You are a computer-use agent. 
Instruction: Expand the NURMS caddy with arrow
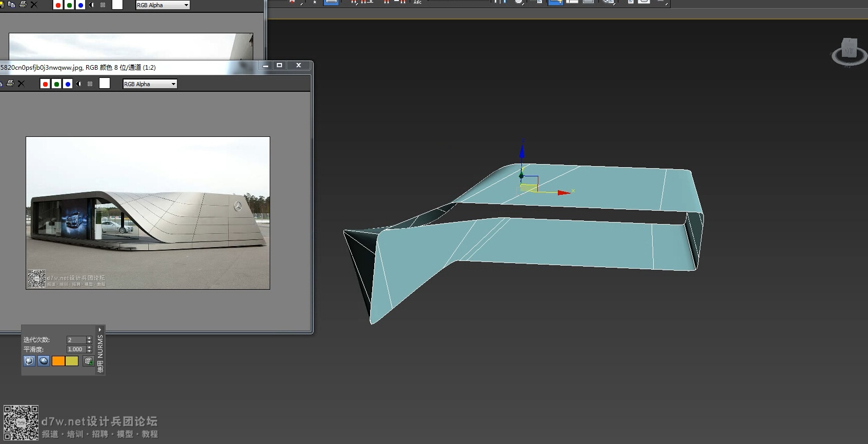[100, 330]
